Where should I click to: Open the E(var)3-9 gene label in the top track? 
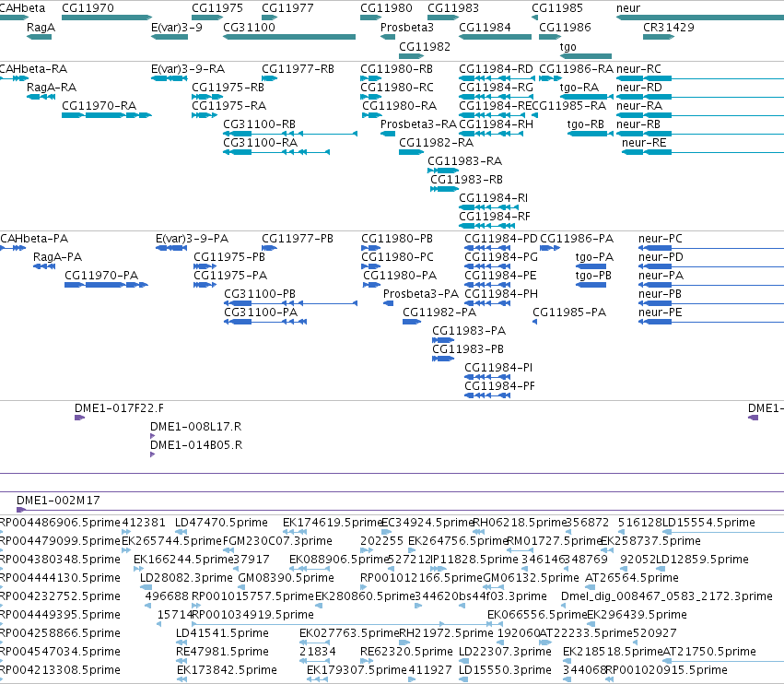[x=177, y=28]
